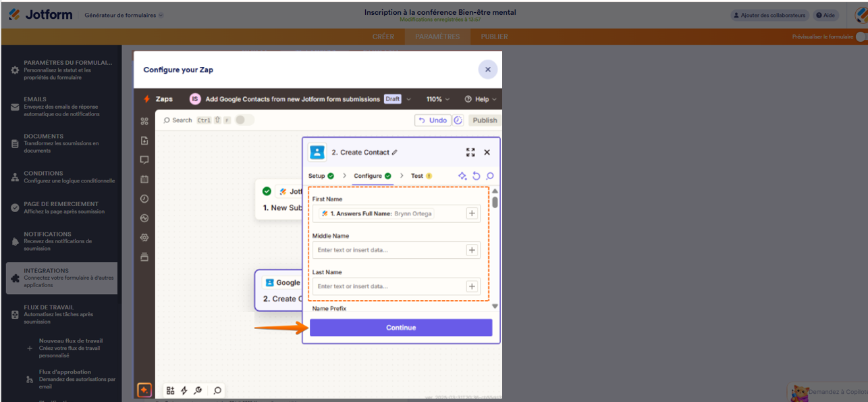
Task: Open the PUBLIER tab
Action: [x=494, y=36]
